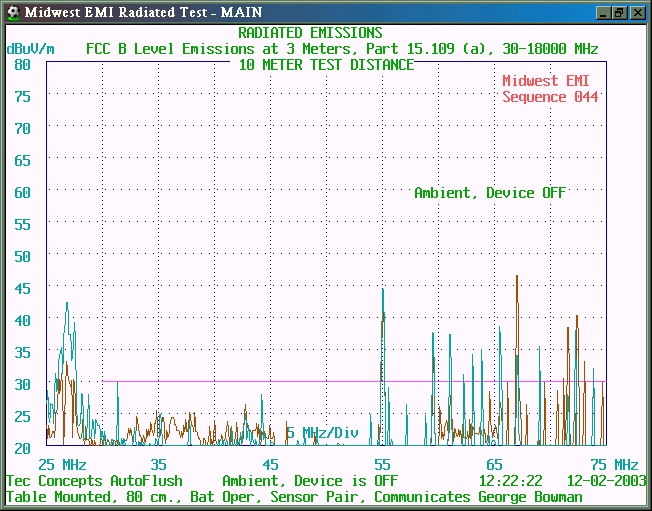Click the dBuV/m axis unit label
Viewport: 652px width, 511px height.
(x=32, y=48)
